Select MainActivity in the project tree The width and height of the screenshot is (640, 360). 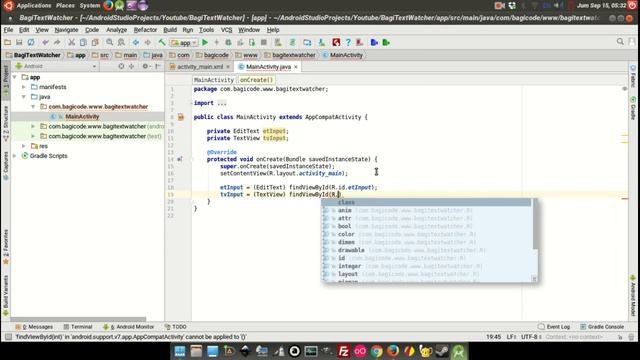[x=82, y=116]
